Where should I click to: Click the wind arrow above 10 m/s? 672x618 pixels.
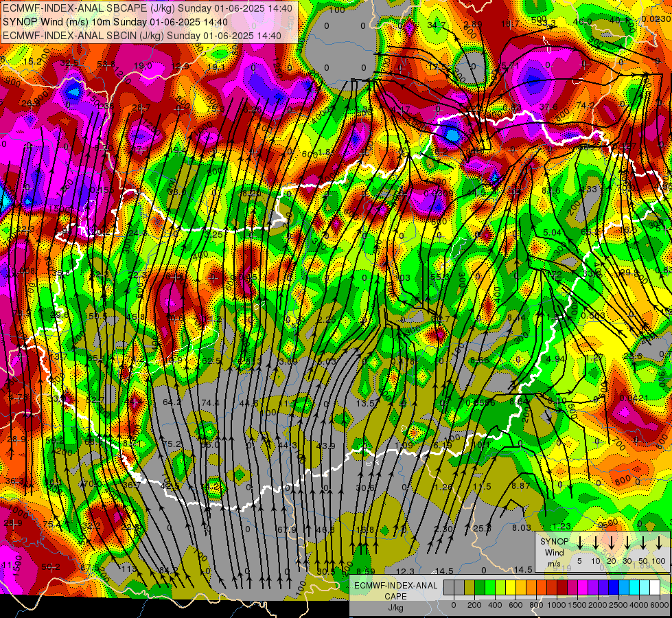[596, 543]
